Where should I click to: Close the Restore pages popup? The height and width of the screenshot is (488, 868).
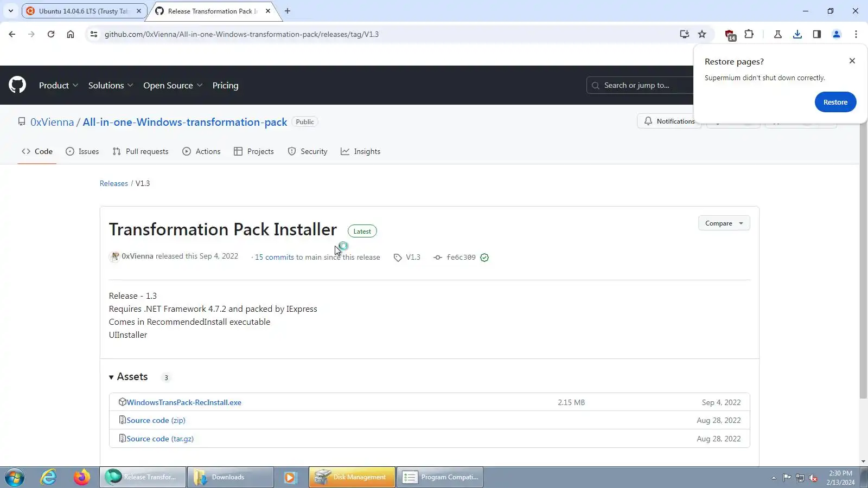tap(852, 61)
